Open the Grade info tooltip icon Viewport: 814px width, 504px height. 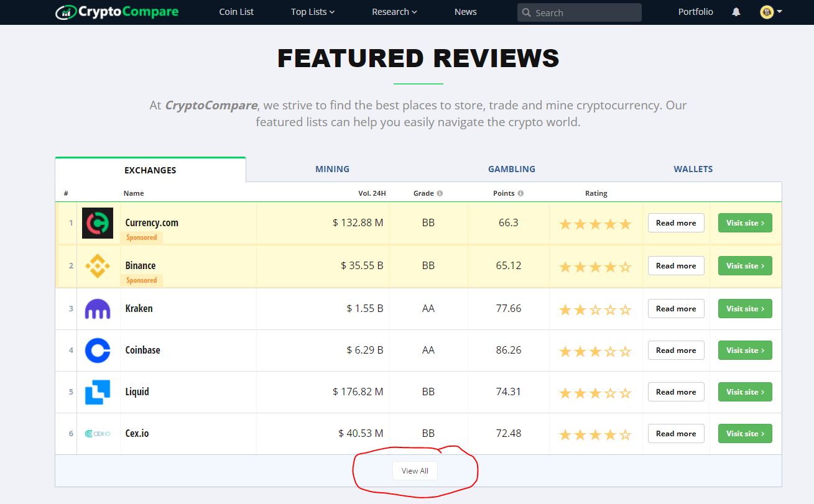pos(442,193)
